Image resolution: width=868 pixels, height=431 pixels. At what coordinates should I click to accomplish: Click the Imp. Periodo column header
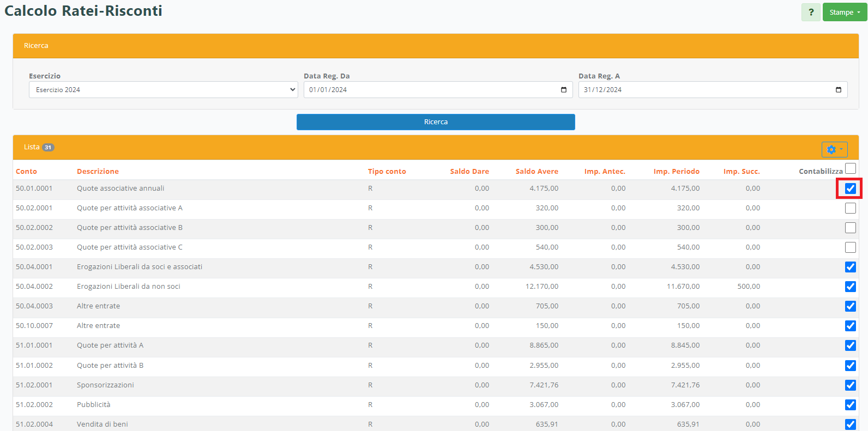676,172
